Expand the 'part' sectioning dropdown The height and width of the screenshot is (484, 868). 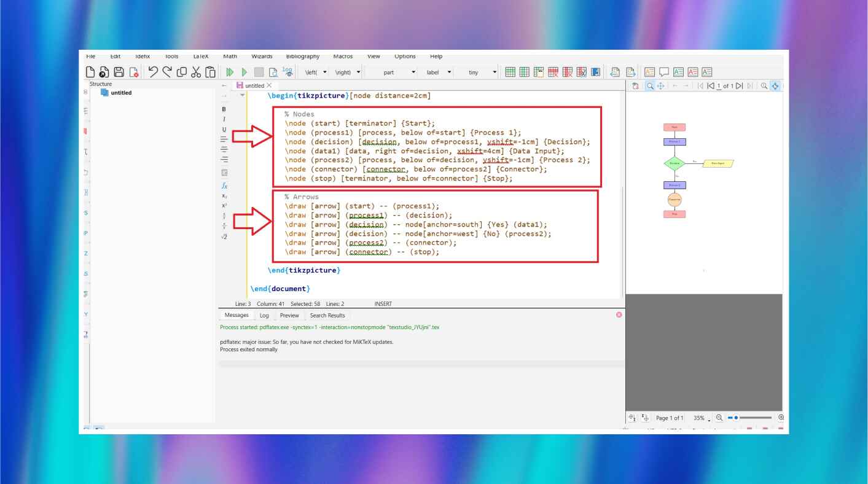point(413,72)
